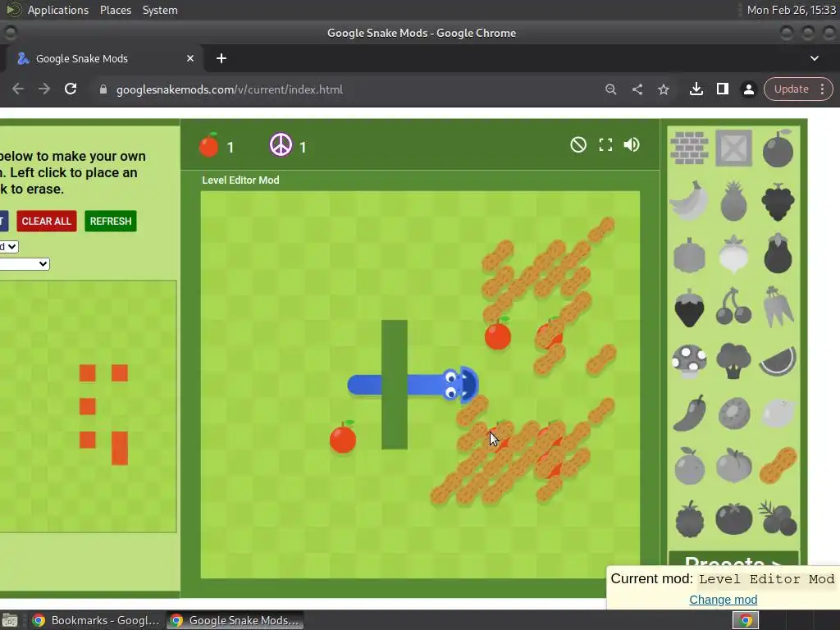
Task: Open the Chrome profile menu
Action: click(748, 89)
